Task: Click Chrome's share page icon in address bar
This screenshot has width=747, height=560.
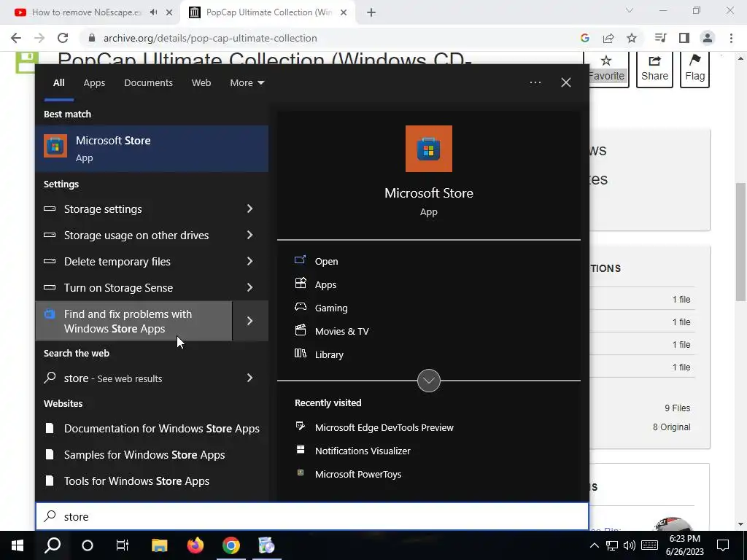Action: [x=608, y=38]
